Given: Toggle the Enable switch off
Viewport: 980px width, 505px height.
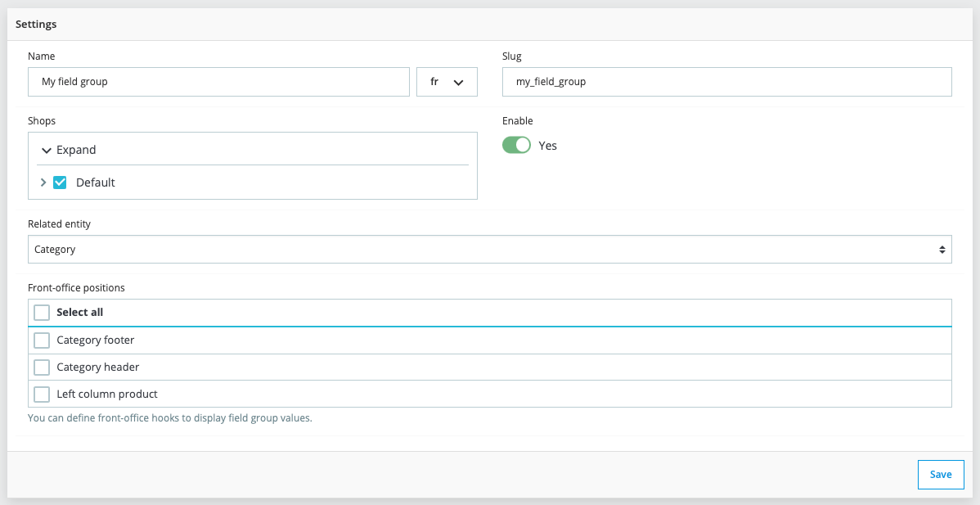Looking at the screenshot, I should [516, 145].
